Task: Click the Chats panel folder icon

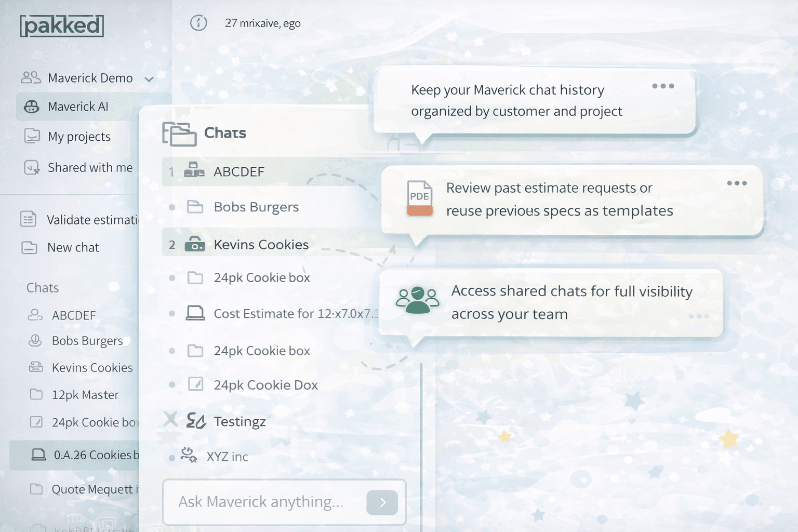Action: click(179, 134)
